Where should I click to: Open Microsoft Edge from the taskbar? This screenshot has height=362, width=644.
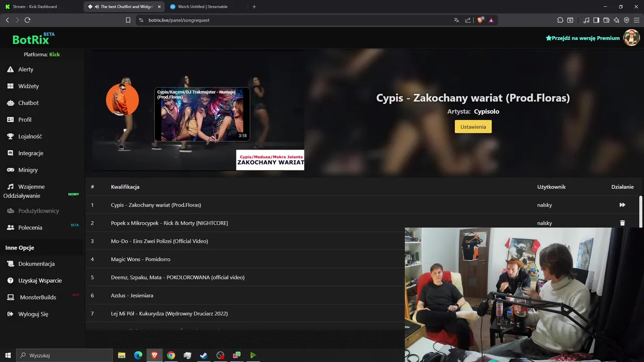[138, 355]
